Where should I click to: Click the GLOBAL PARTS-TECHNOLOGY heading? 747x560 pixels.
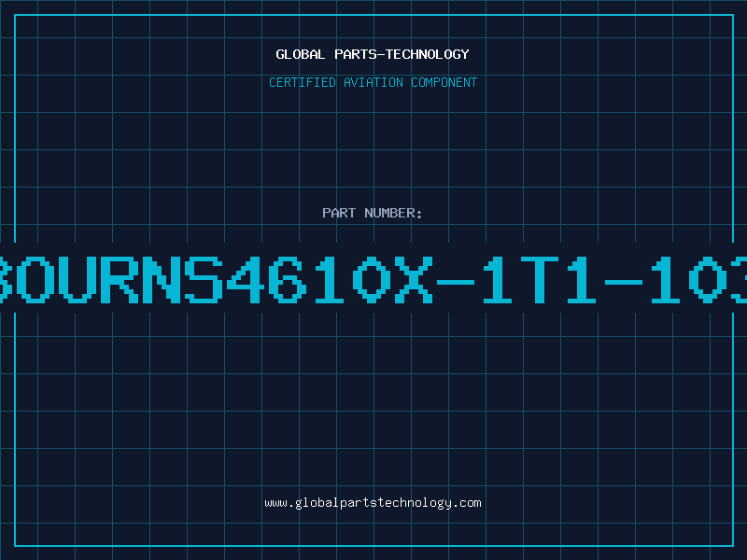point(373,54)
